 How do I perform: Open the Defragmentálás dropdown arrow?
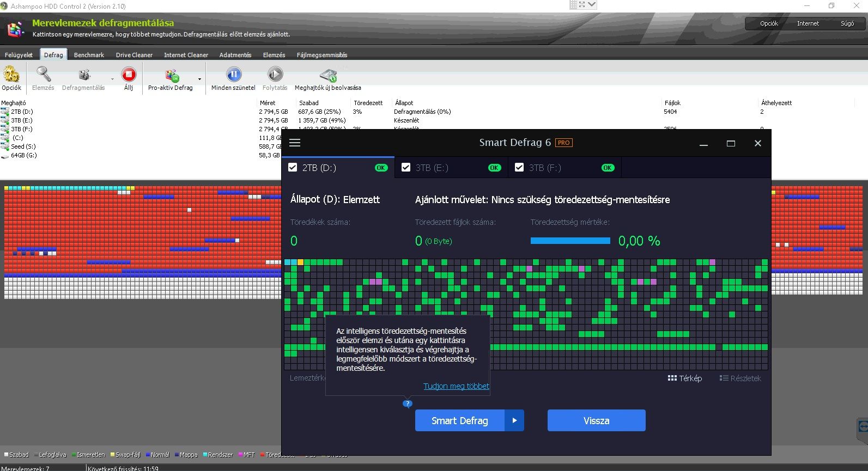point(112,79)
